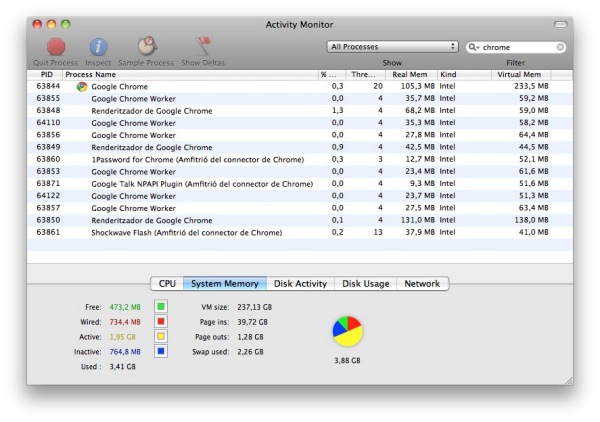Click the Sample Process icon
This screenshot has width=600, height=422.
(147, 46)
